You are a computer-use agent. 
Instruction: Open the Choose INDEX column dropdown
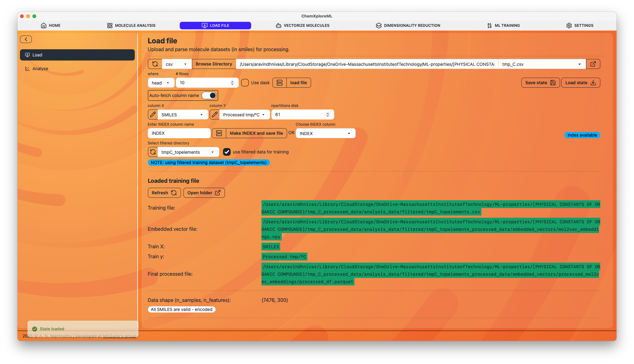tap(325, 133)
